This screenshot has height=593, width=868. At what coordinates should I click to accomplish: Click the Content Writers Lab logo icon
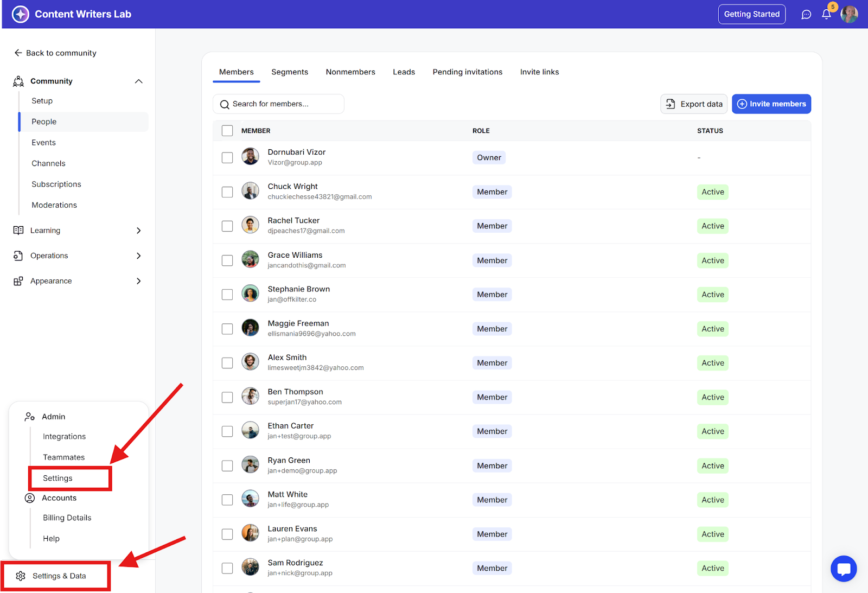click(21, 14)
